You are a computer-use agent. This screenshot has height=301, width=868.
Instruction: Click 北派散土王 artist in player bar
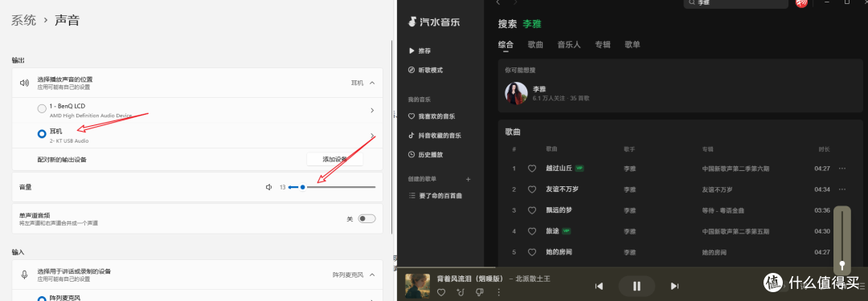coord(533,279)
